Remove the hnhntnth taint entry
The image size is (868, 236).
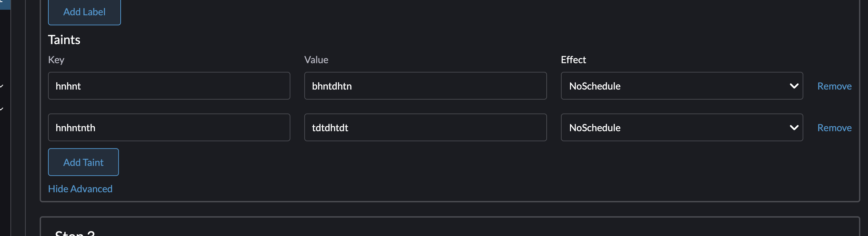coord(834,127)
